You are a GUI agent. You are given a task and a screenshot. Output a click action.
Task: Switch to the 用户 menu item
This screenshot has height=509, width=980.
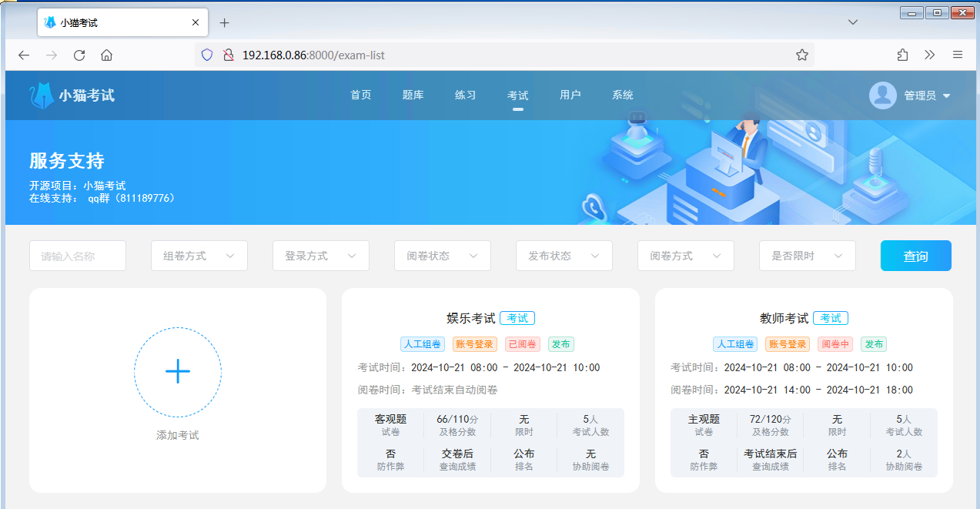[570, 95]
